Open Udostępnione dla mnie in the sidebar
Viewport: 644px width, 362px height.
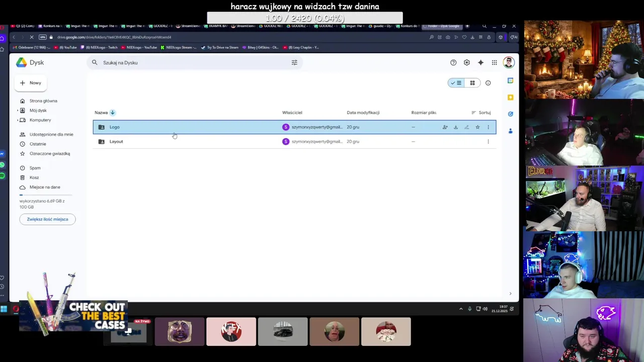(51, 134)
